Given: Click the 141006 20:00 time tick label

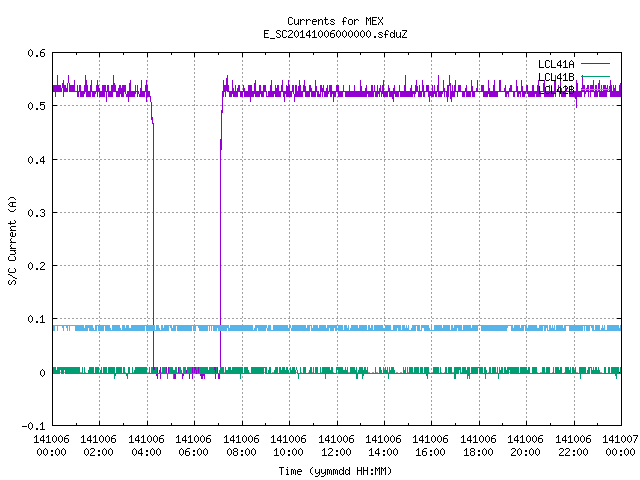Looking at the screenshot, I should 525,446.
